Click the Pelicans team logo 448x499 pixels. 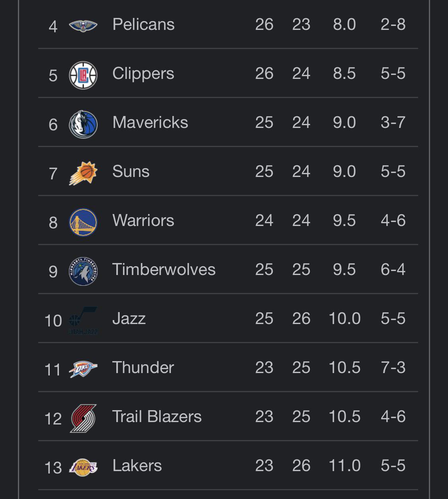click(83, 26)
